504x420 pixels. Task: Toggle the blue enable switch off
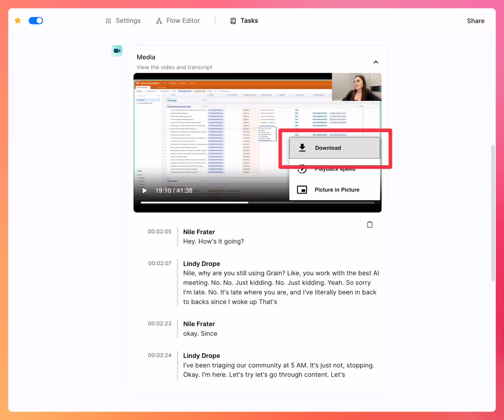36,20
